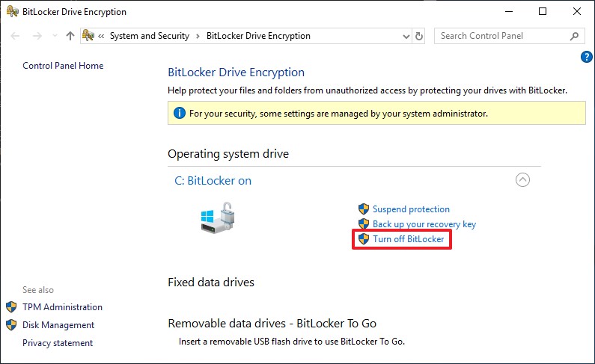
Task: Click the Back navigation arrow
Action: 16,36
